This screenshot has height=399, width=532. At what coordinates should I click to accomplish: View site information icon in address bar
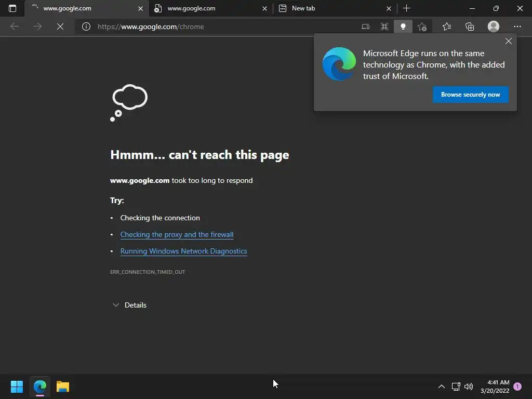pos(86,26)
